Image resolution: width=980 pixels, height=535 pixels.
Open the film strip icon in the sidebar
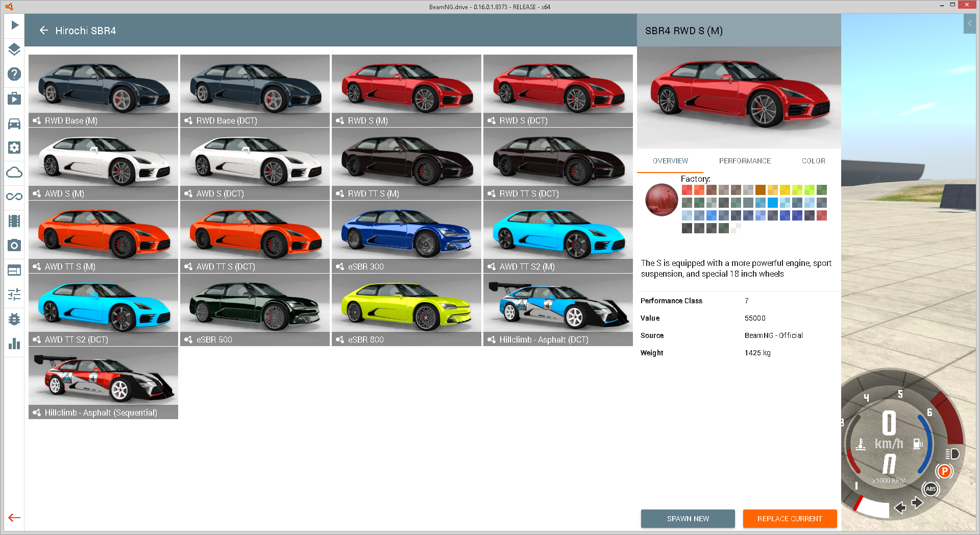14,221
